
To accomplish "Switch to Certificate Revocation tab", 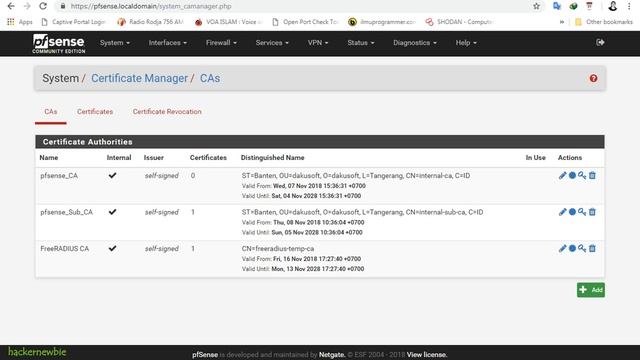I will pyautogui.click(x=167, y=112).
